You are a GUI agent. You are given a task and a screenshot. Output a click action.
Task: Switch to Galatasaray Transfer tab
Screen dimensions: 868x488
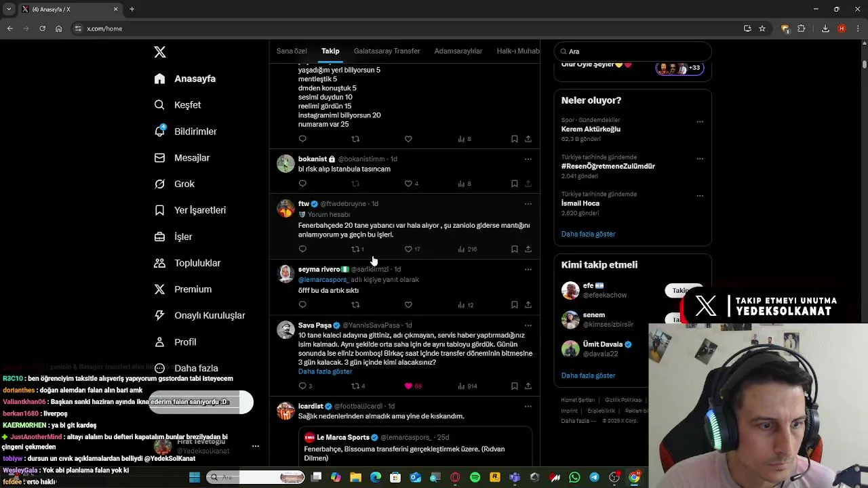(x=387, y=51)
